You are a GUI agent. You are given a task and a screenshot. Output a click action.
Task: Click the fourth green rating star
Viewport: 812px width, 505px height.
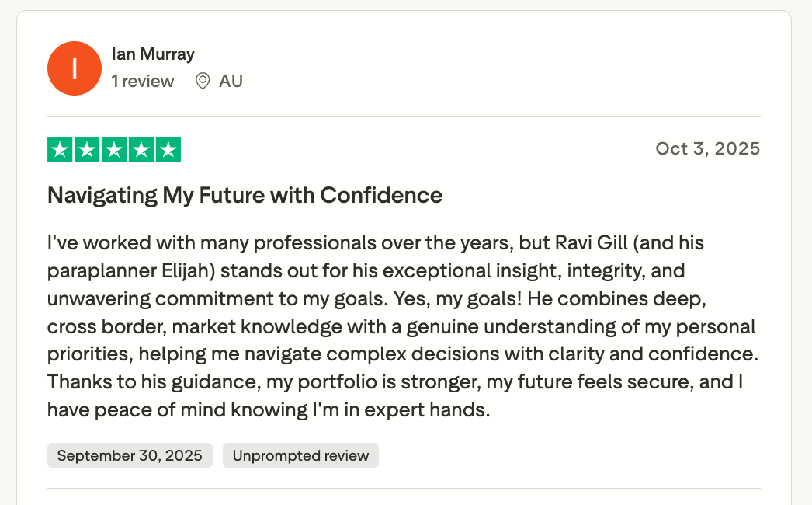[x=141, y=149]
